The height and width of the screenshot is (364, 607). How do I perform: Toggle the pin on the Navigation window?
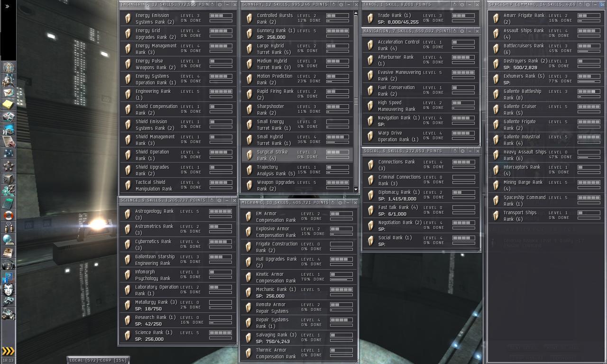click(455, 31)
